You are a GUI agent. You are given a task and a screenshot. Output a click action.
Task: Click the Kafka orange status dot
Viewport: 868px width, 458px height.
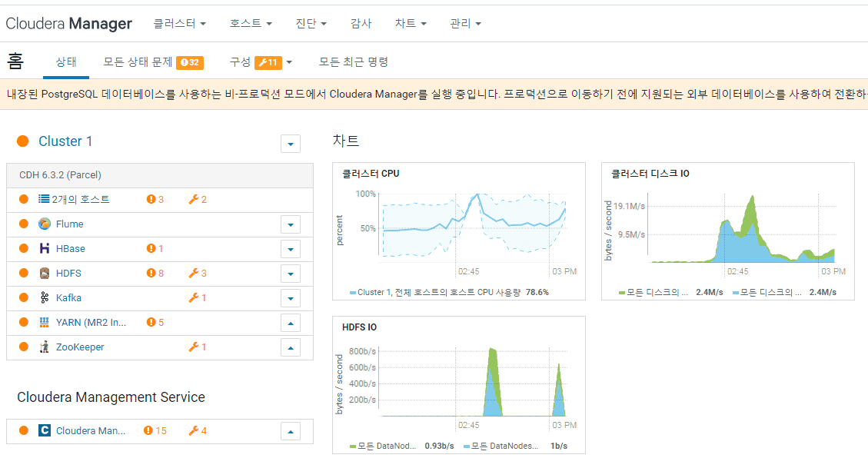(x=23, y=297)
